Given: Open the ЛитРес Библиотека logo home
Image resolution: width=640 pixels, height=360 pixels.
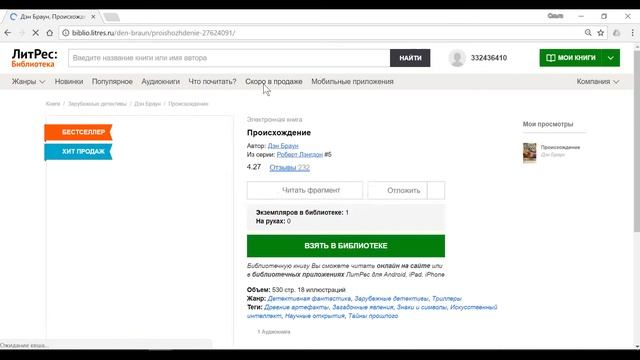Looking at the screenshot, I should click(x=34, y=58).
